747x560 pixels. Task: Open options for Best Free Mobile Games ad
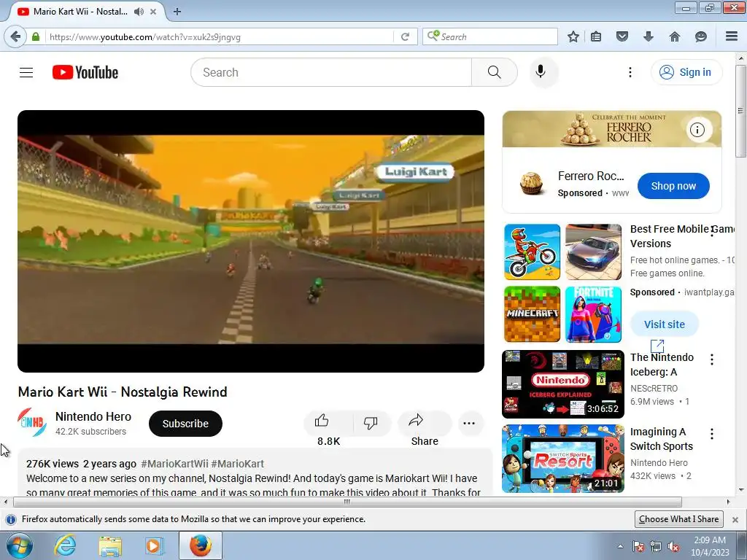(x=712, y=231)
